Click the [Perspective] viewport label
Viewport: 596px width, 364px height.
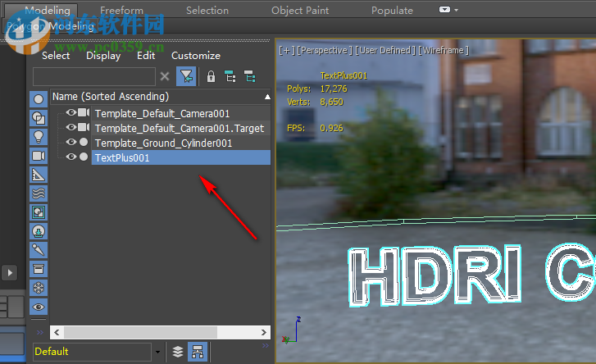point(324,50)
